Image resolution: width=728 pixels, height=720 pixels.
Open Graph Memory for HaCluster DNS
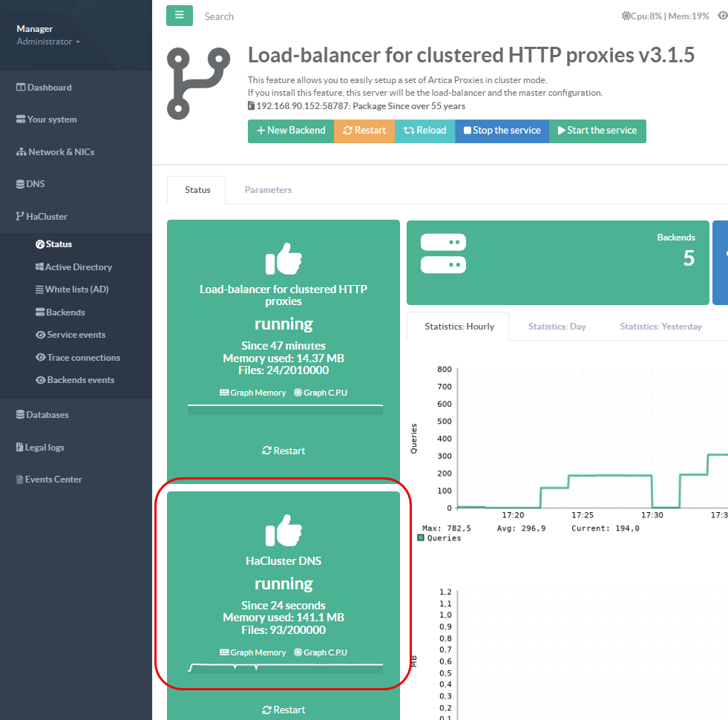(253, 652)
